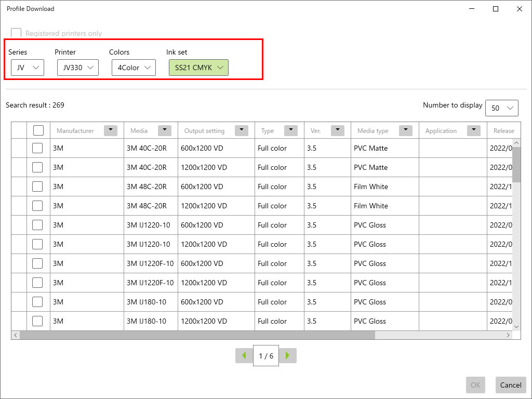
Task: Open the Media type column filter
Action: [406, 130]
